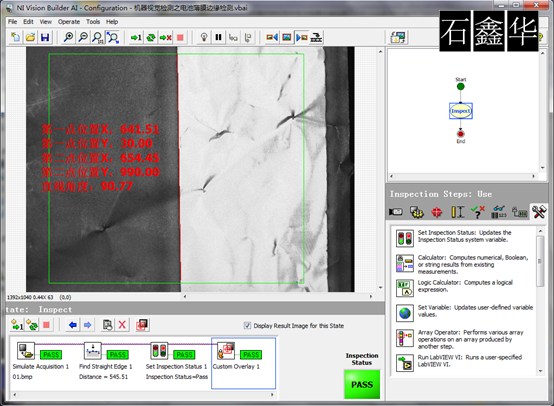Select Custom Overlay 1 step
This screenshot has height=406, width=554.
click(243, 363)
